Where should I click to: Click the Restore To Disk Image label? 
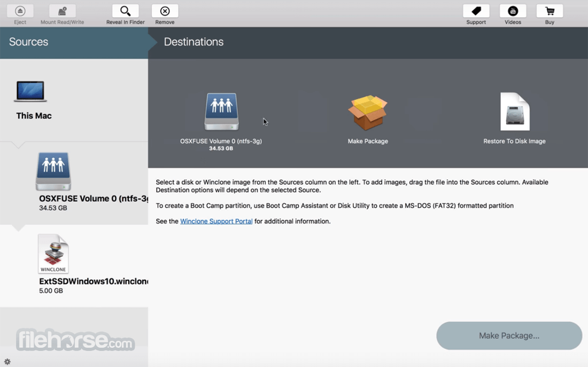coord(514,141)
